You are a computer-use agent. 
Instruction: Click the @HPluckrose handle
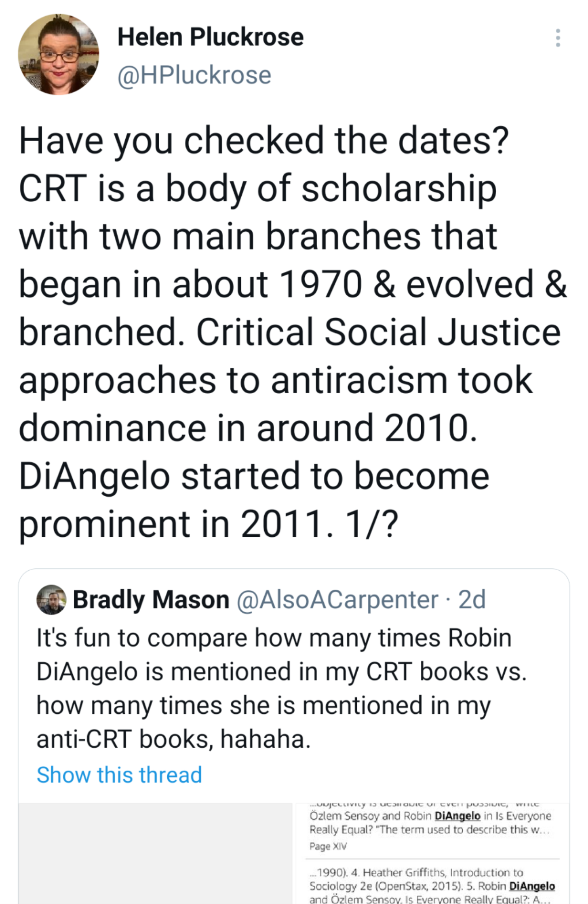click(x=194, y=75)
